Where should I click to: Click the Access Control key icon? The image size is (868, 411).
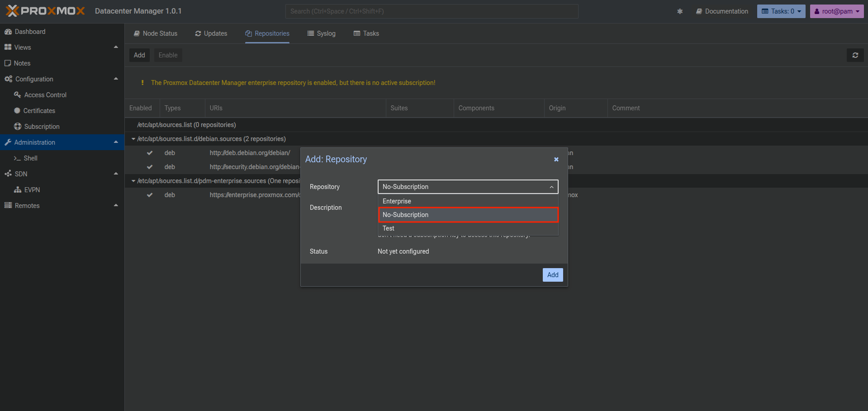(x=18, y=95)
